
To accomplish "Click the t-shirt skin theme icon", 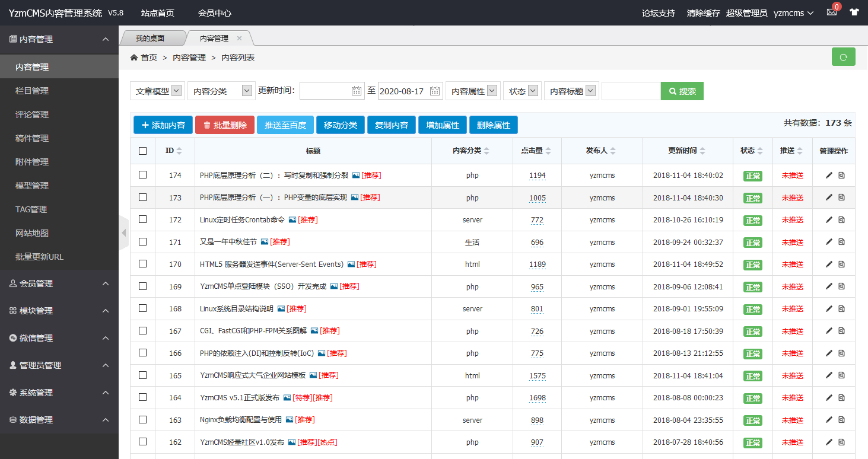I will (x=854, y=12).
